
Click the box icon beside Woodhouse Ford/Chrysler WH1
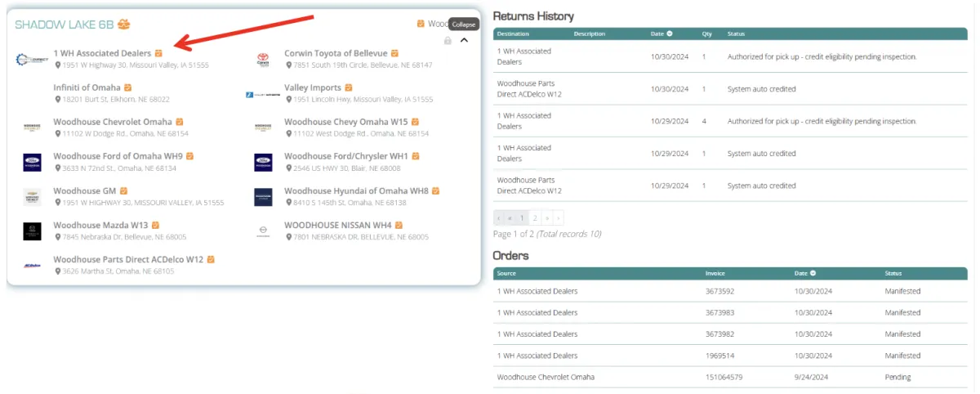tap(416, 156)
